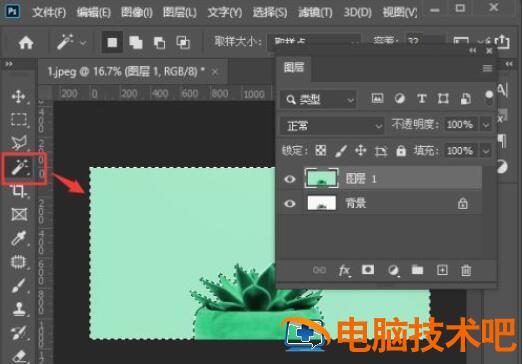Filter for adjustment layers
Viewport: 523px width, 364px height.
pyautogui.click(x=400, y=98)
